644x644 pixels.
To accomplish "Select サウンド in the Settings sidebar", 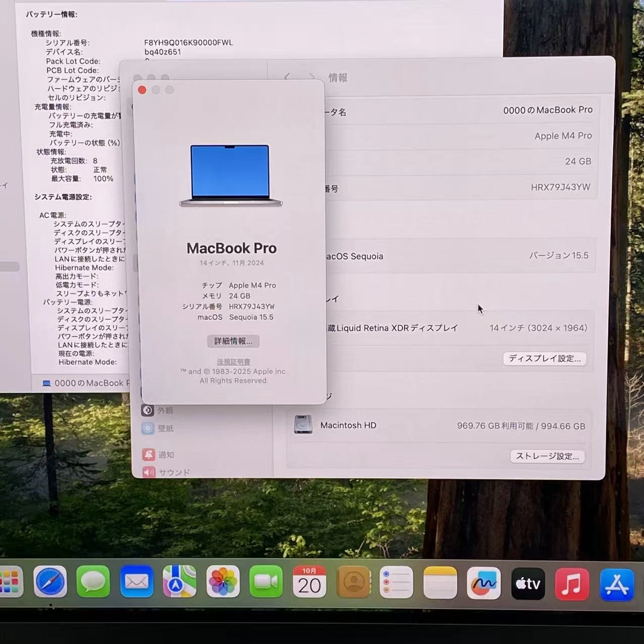I will pos(167,472).
